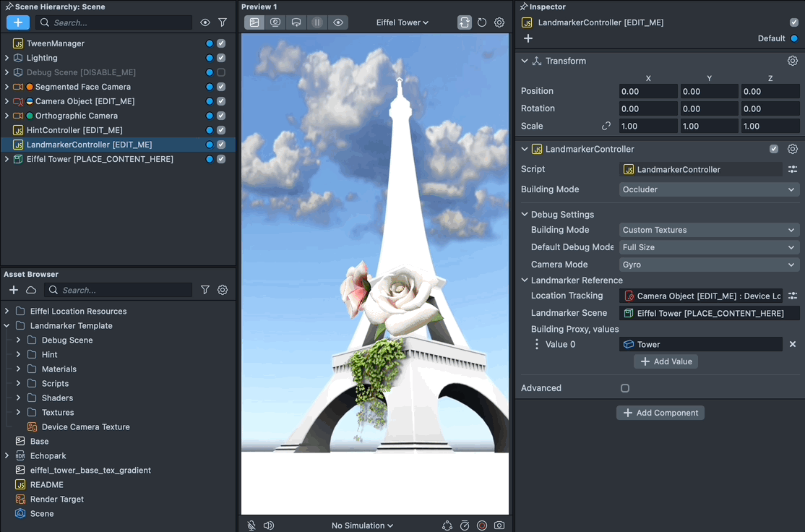Open the No Simulation menu
Screen dimensions: 805x532
362,525
